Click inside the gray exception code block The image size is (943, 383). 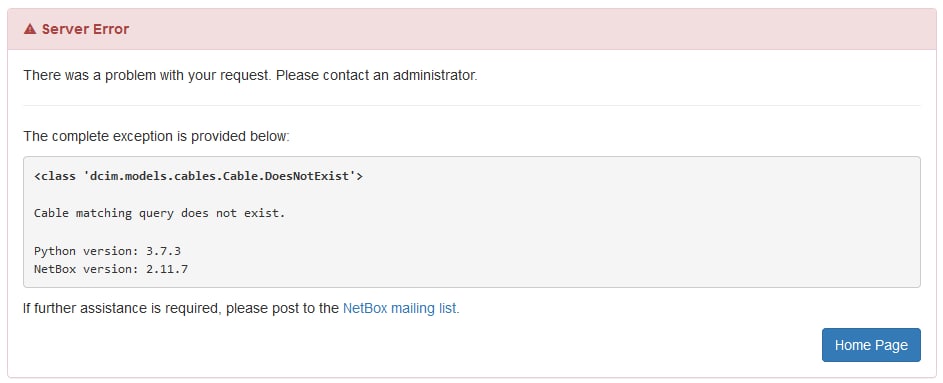(x=472, y=222)
